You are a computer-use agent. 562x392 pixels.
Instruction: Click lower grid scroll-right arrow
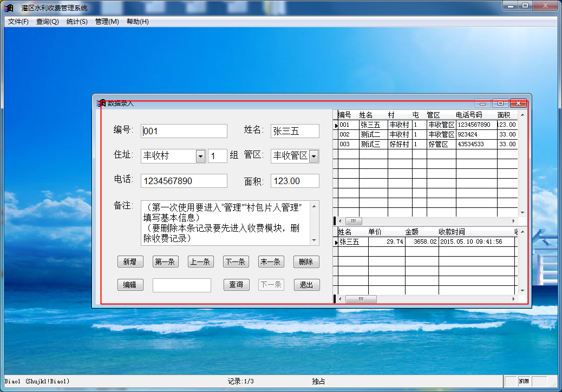[x=514, y=299]
